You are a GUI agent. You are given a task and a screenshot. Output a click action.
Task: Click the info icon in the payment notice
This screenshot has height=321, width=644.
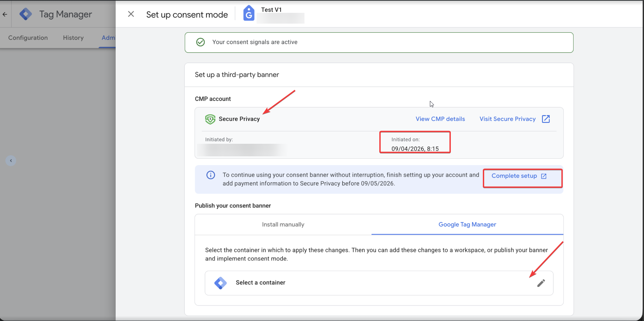(210, 175)
